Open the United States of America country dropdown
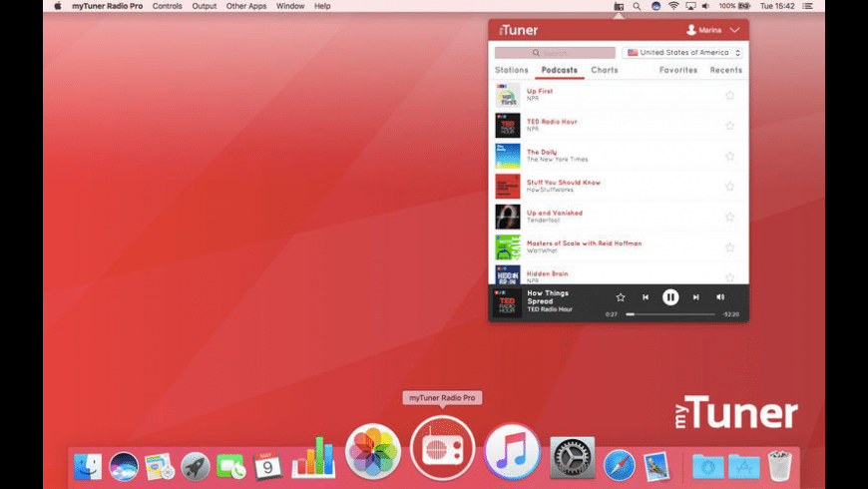Screen dimensions: 868x489 tap(682, 53)
